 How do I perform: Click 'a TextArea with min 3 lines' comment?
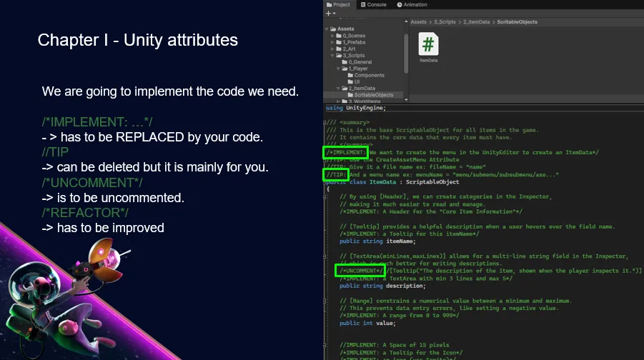point(426,279)
